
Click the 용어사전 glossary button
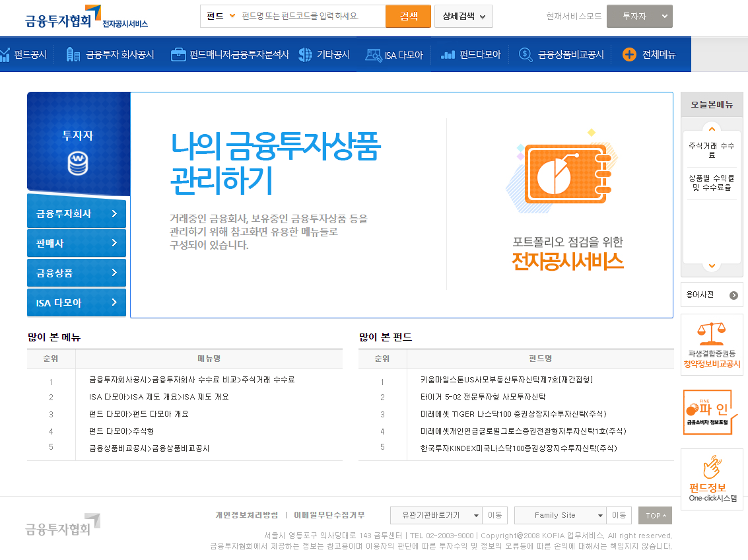(x=712, y=295)
